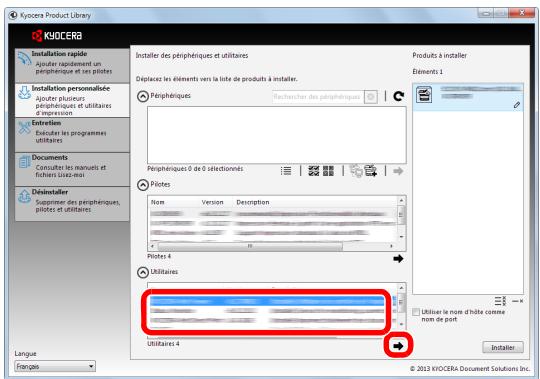540x379 pixels.
Task: Click the Version column header in Pilotes
Action: tap(212, 202)
